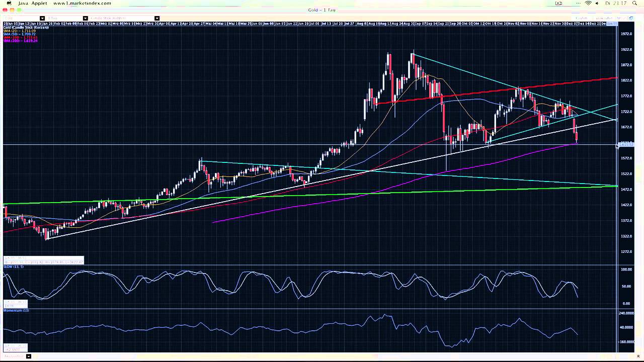Click the menu bar clock Di 23:17
The image size is (644, 362).
616,3
